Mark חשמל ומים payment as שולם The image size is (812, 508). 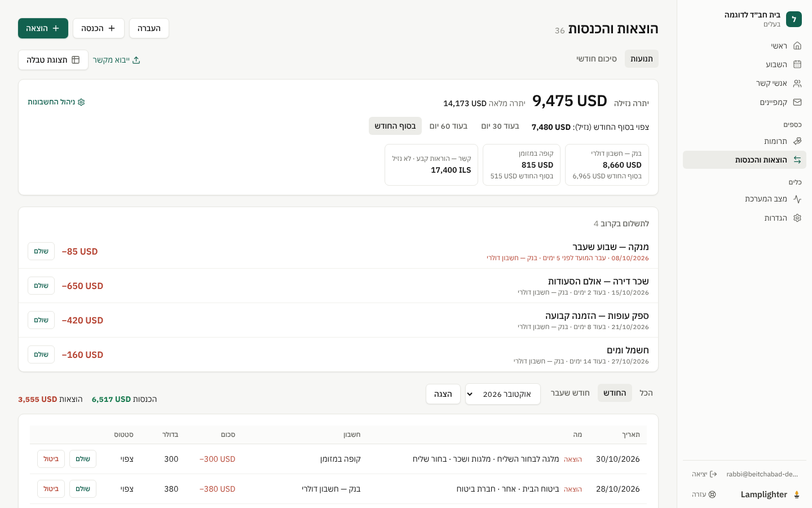[41, 354]
